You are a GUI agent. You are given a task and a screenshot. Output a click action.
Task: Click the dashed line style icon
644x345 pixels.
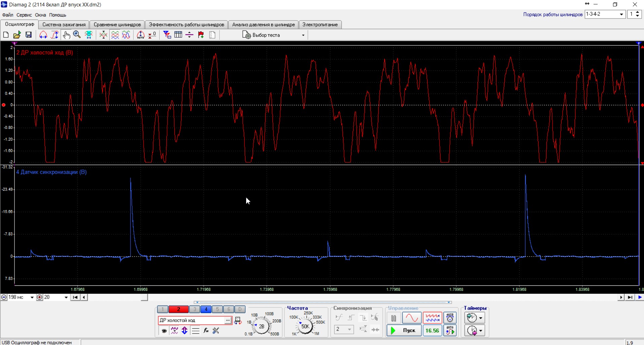point(195,331)
